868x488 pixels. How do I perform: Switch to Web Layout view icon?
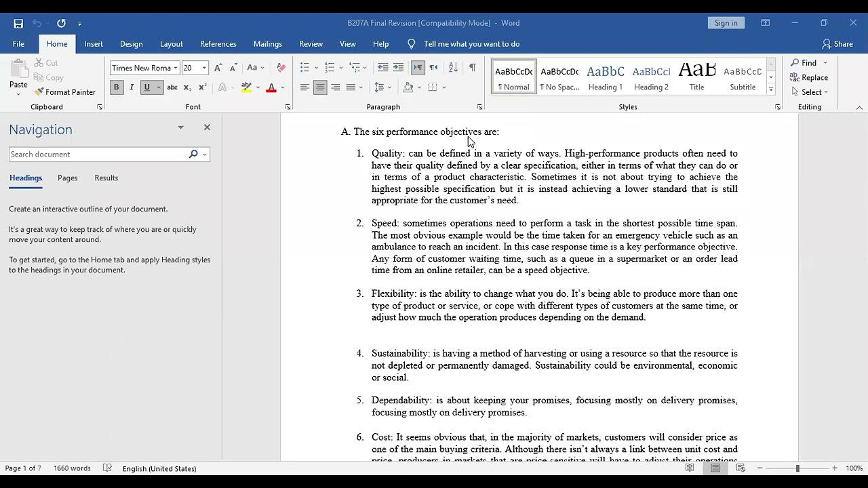[741, 468]
